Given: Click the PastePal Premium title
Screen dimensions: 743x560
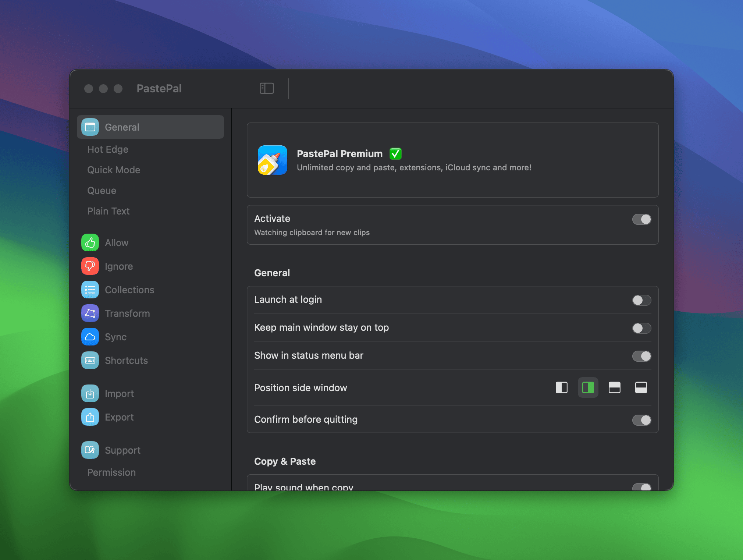Looking at the screenshot, I should [339, 153].
